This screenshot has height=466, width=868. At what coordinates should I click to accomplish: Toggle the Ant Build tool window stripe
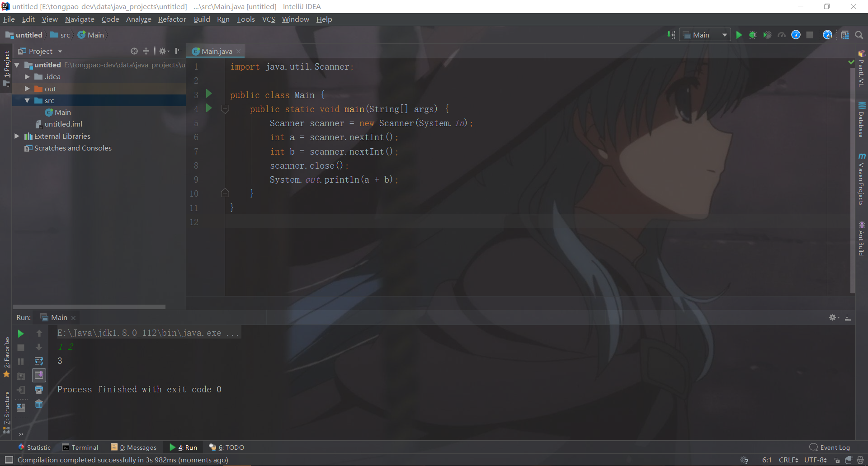tap(862, 239)
